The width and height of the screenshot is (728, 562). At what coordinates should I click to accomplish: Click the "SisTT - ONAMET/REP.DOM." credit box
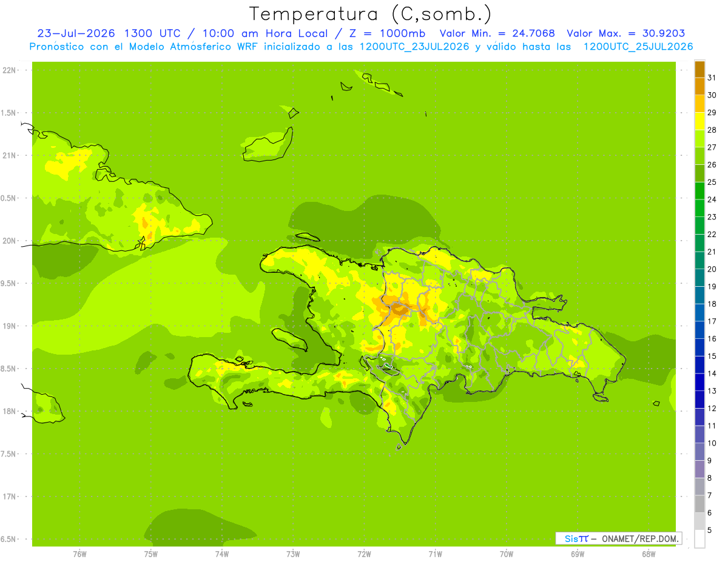tap(619, 538)
